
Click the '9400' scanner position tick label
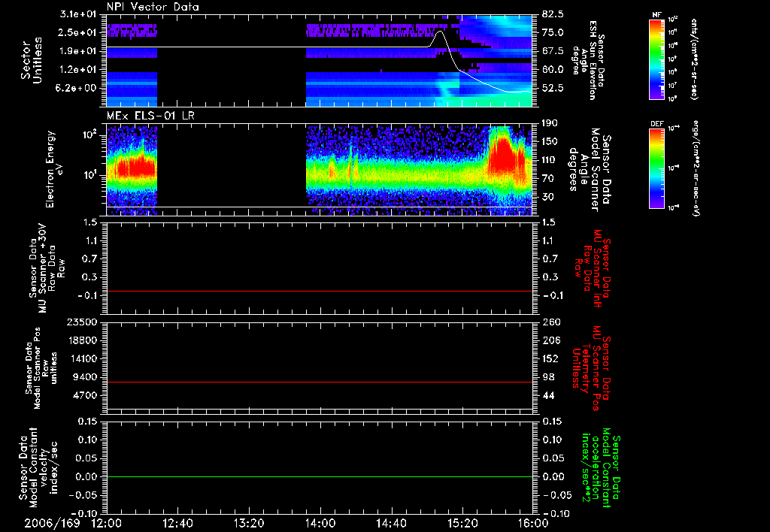click(x=86, y=377)
